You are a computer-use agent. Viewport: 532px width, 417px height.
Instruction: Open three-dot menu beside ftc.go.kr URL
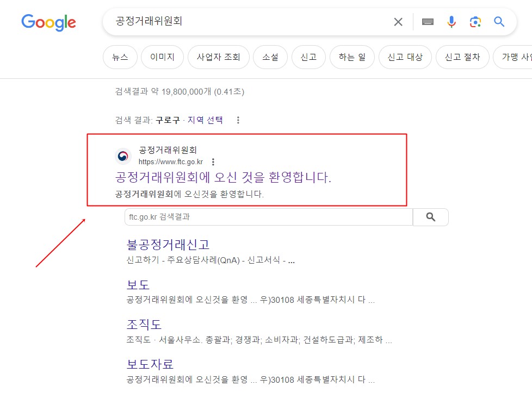tap(213, 161)
